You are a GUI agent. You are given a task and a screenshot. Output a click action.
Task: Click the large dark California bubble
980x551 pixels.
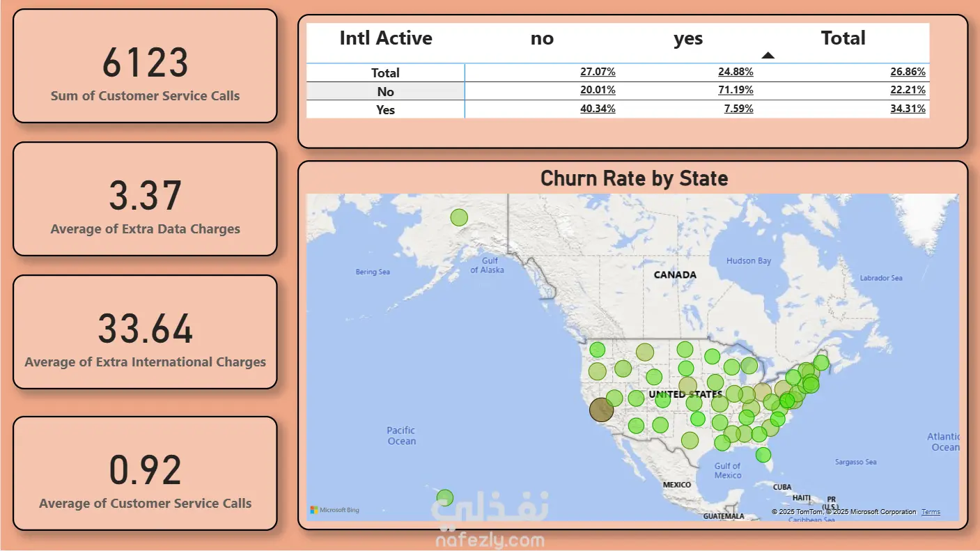pyautogui.click(x=601, y=410)
